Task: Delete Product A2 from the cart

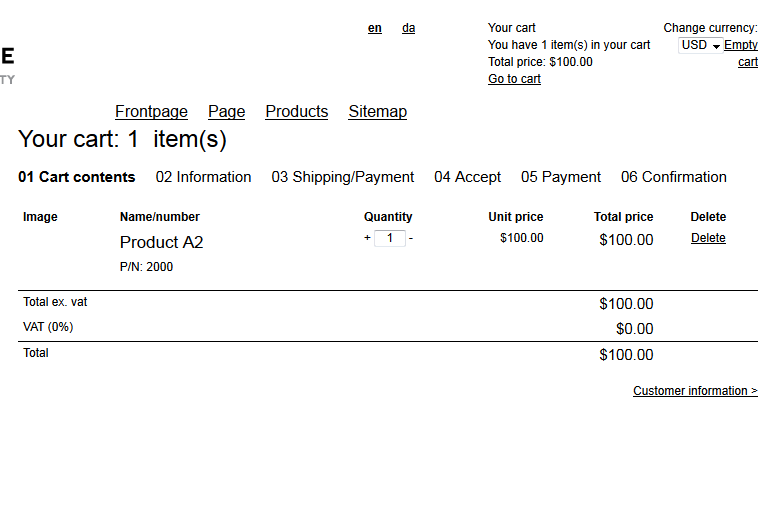Action: click(x=708, y=238)
